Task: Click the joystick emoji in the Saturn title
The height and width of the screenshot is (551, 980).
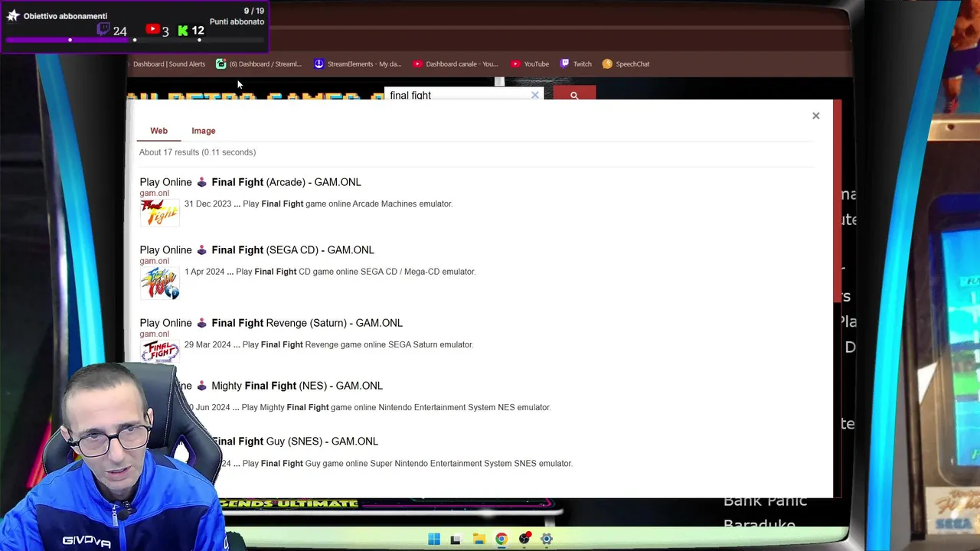Action: [202, 323]
